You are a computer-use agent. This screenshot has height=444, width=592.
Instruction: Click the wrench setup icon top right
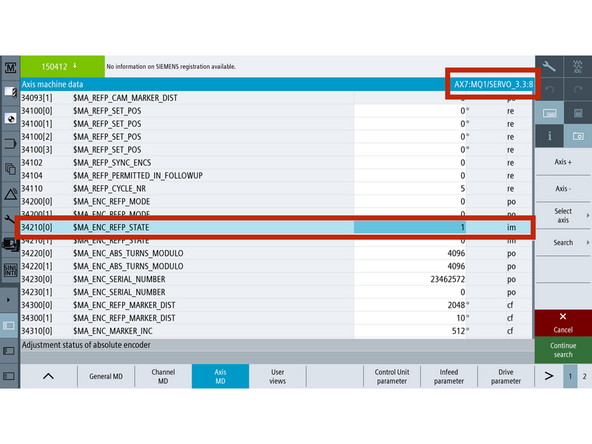(x=549, y=67)
